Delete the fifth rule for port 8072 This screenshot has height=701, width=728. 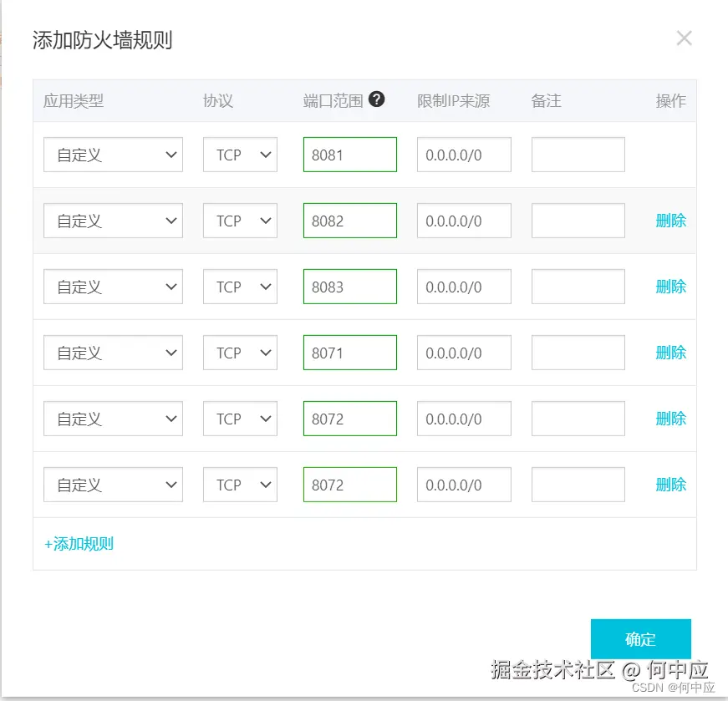tap(671, 418)
